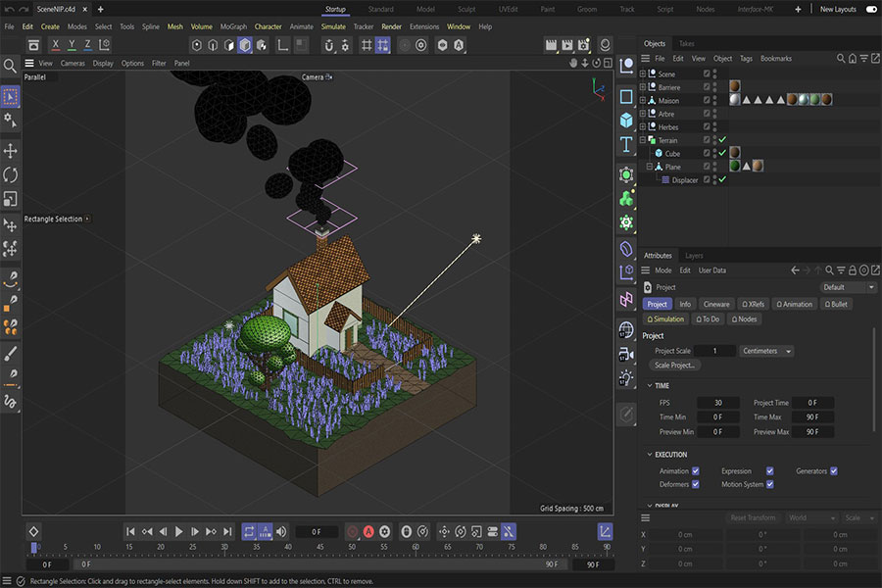Toggle the Animation execution checkbox
The height and width of the screenshot is (588, 882).
(x=696, y=471)
